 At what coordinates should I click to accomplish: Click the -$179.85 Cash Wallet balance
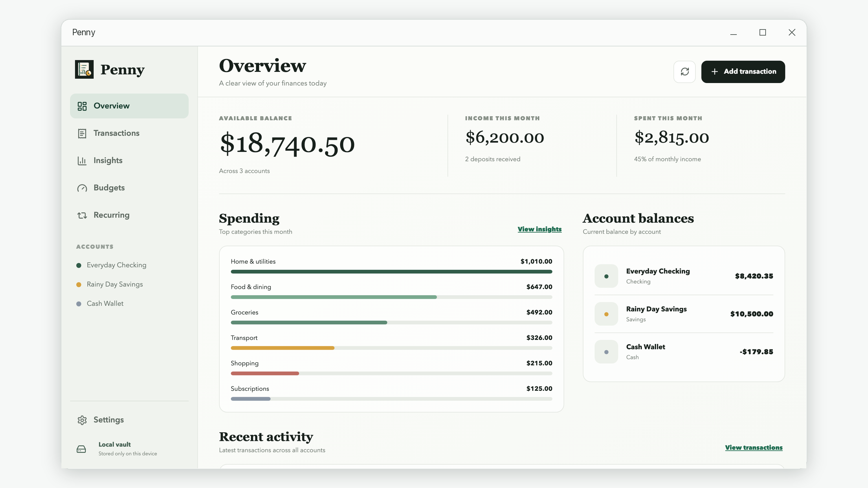coord(756,352)
